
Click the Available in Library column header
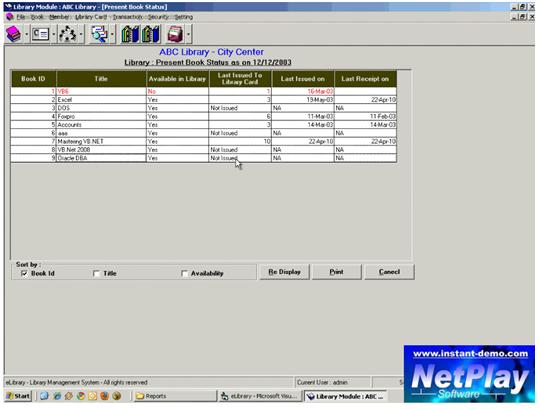tap(177, 79)
